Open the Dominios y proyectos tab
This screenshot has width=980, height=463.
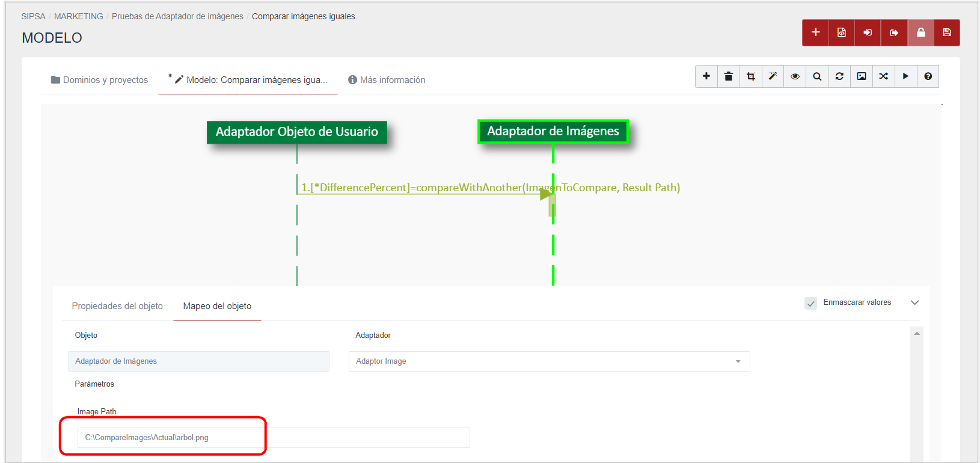pos(100,80)
